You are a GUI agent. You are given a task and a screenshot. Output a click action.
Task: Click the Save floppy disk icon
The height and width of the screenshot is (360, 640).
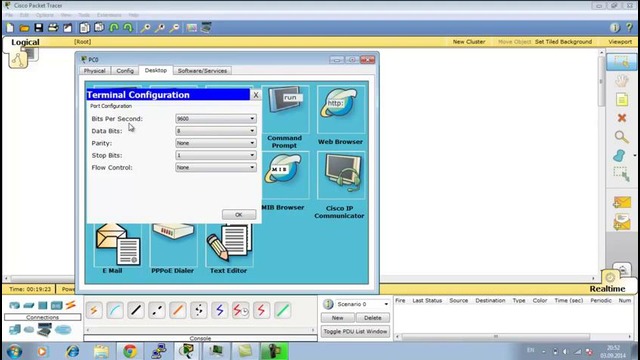tap(39, 28)
